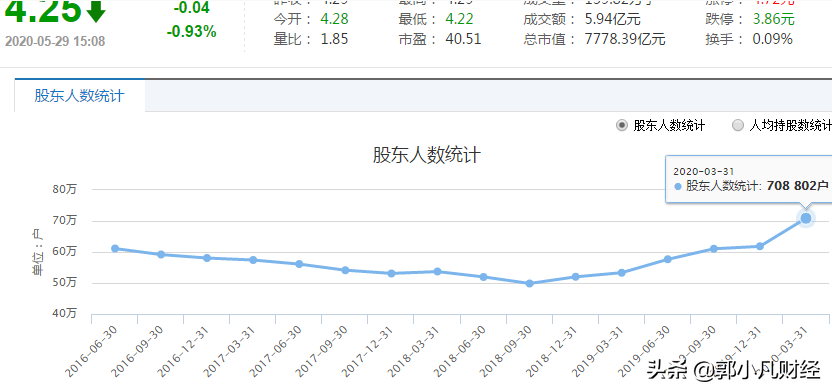Click the blue dot in the tooltip
The image size is (832, 392).
click(x=678, y=187)
